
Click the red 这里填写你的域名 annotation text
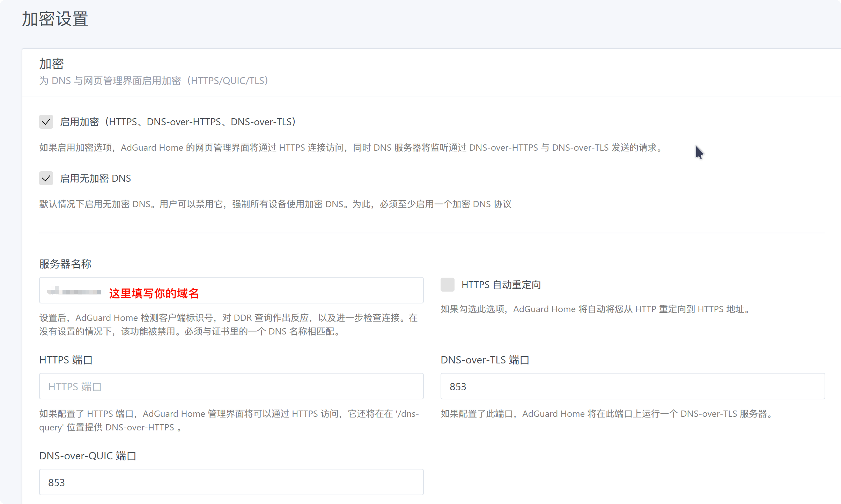[x=154, y=293]
